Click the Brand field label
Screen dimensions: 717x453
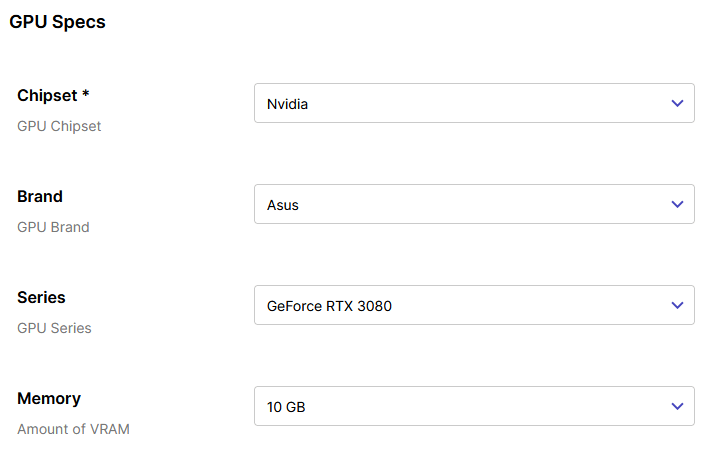click(x=40, y=197)
